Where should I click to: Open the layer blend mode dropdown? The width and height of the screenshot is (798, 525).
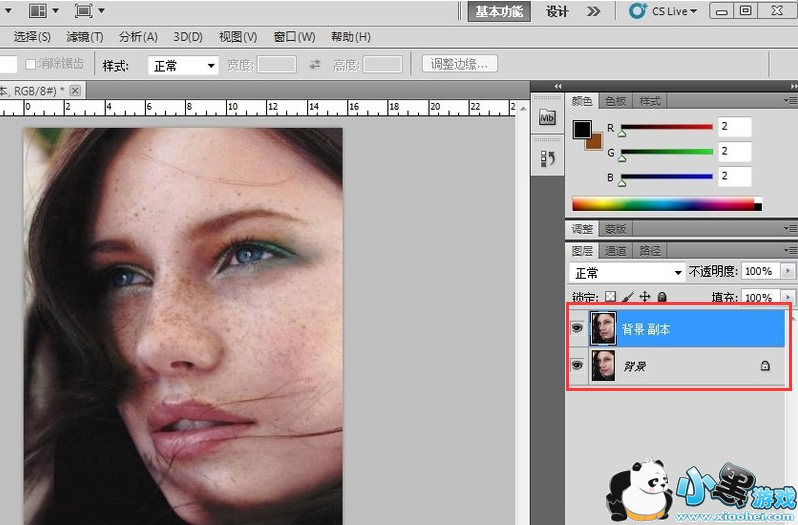[626, 272]
